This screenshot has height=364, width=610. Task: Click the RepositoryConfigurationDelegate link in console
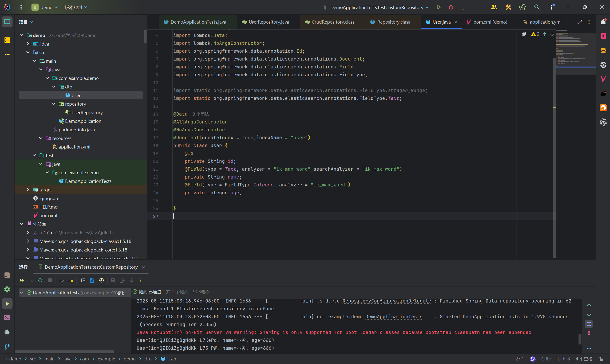point(387,301)
